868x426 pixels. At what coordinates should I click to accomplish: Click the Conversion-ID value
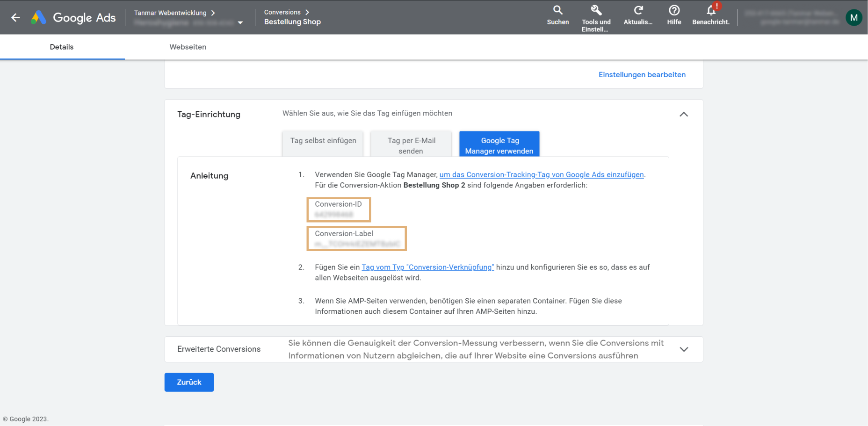pos(334,215)
